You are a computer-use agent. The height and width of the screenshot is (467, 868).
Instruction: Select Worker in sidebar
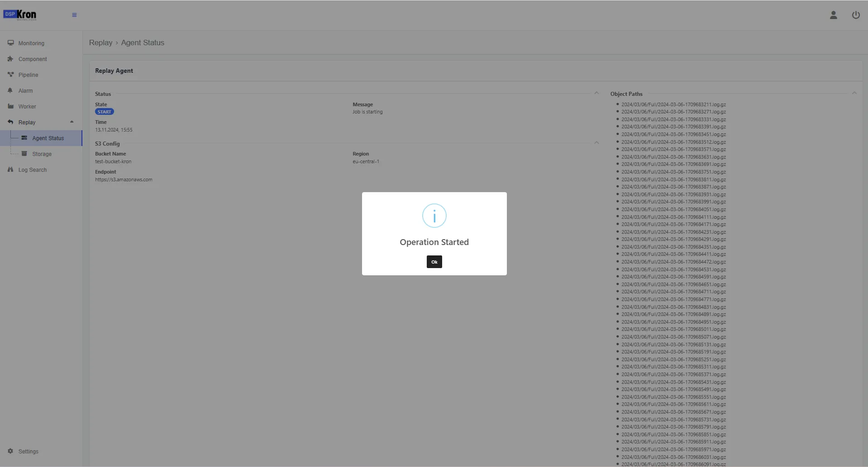click(x=27, y=107)
